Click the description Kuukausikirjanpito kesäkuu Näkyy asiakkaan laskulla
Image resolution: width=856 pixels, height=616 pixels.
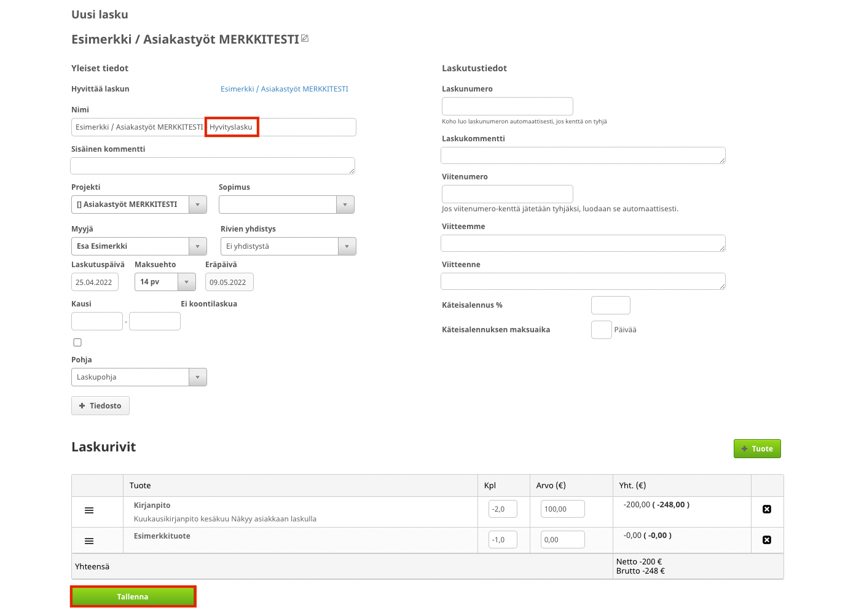point(225,519)
